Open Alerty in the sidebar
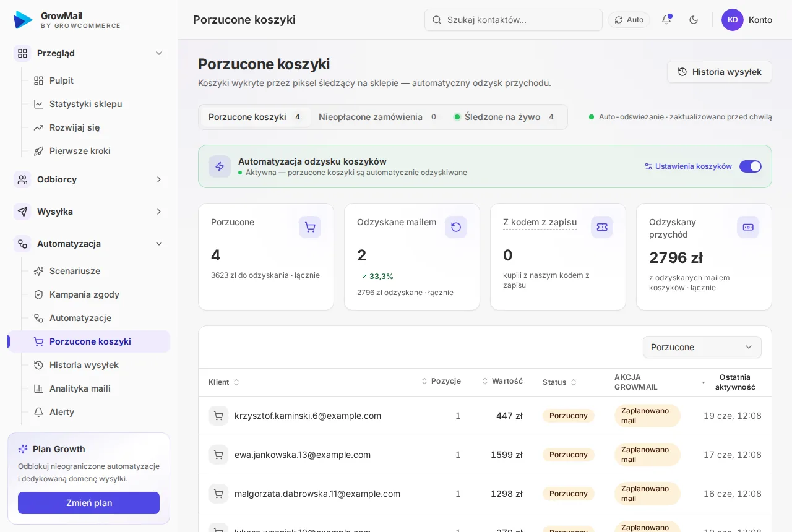This screenshot has height=532, width=792. [x=98, y=412]
